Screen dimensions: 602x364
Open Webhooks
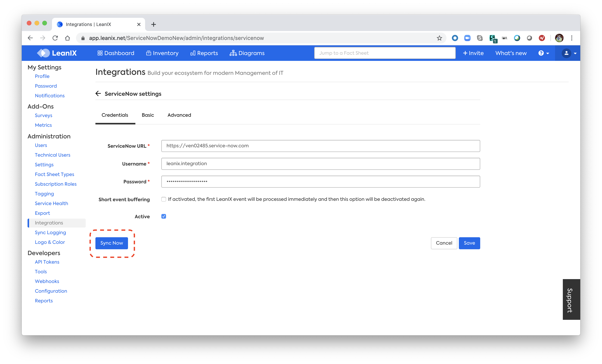pyautogui.click(x=47, y=281)
